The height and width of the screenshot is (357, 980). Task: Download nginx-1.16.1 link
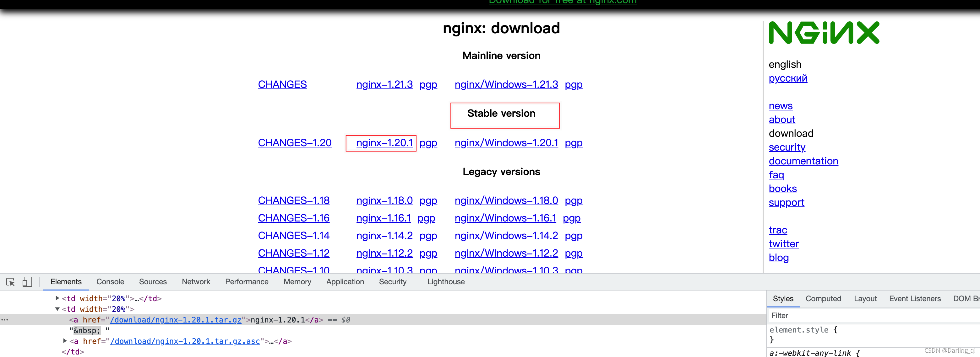pyautogui.click(x=384, y=218)
